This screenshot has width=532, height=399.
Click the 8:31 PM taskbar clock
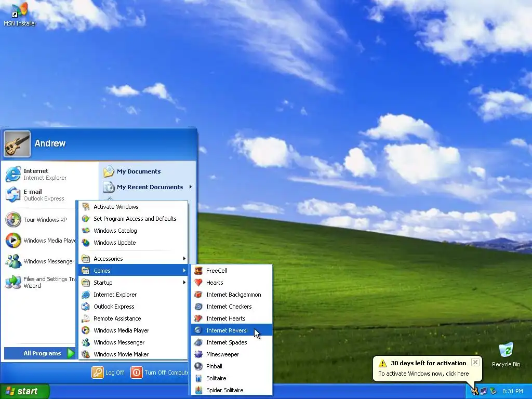pos(512,391)
